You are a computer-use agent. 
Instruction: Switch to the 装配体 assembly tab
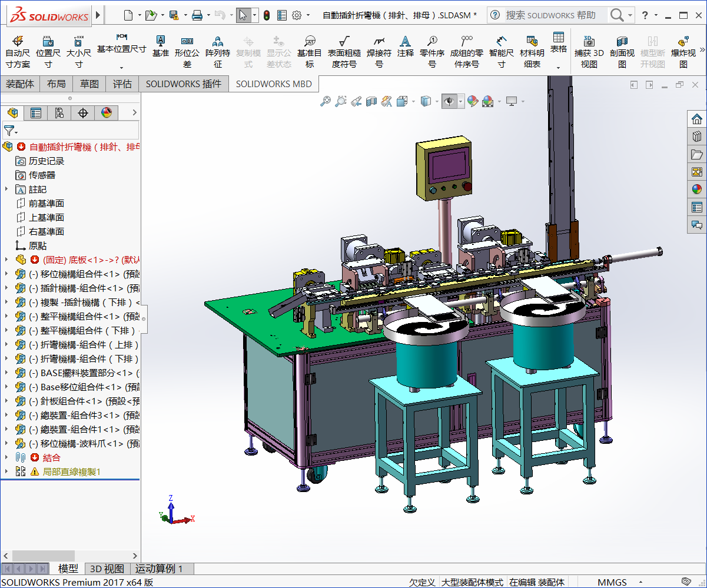click(20, 84)
